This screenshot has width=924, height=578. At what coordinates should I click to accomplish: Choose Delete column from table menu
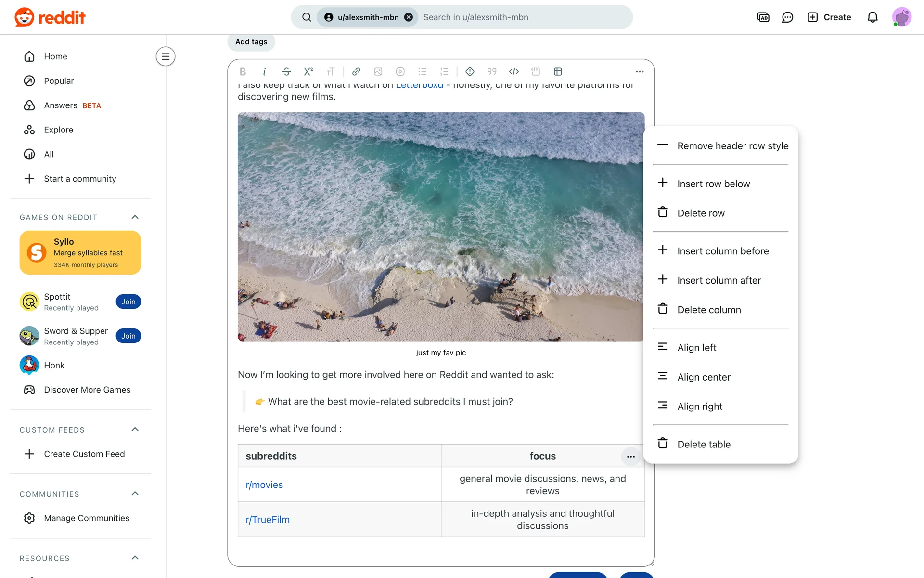tap(708, 310)
